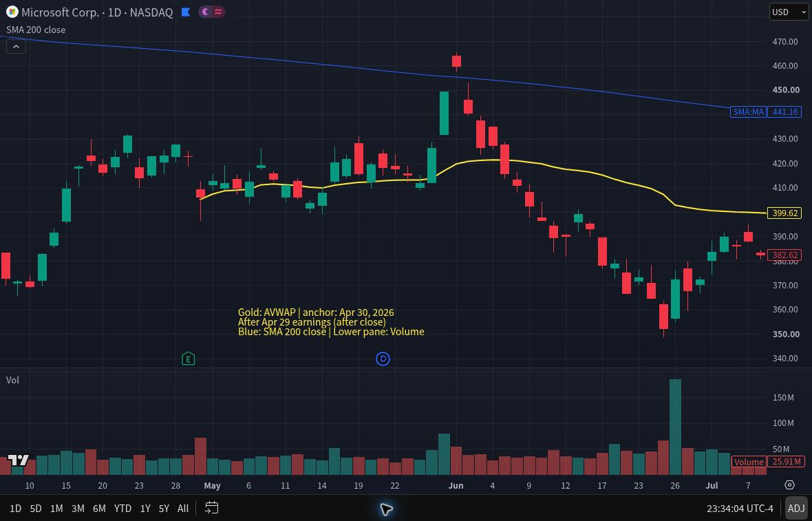Select the 3M time range
812x521 pixels.
[x=78, y=508]
